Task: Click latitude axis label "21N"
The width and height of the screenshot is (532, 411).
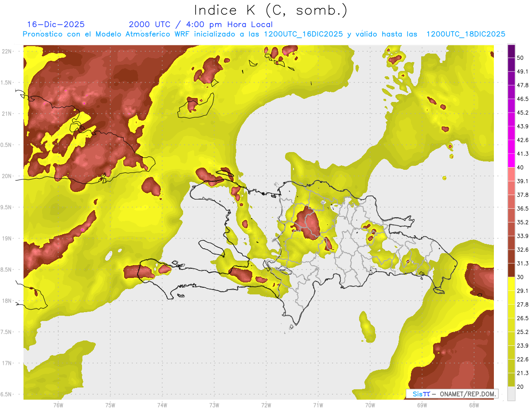Action: coord(7,114)
